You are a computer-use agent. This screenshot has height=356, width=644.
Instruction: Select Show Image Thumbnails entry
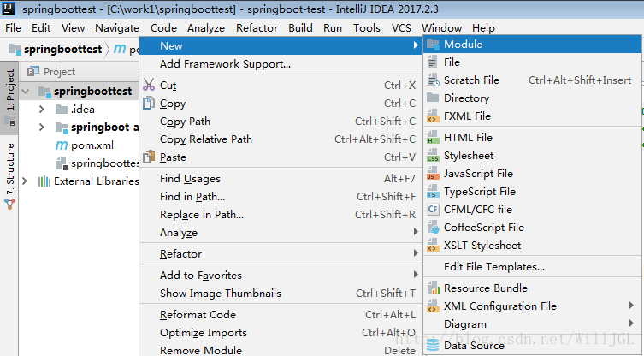(281, 294)
